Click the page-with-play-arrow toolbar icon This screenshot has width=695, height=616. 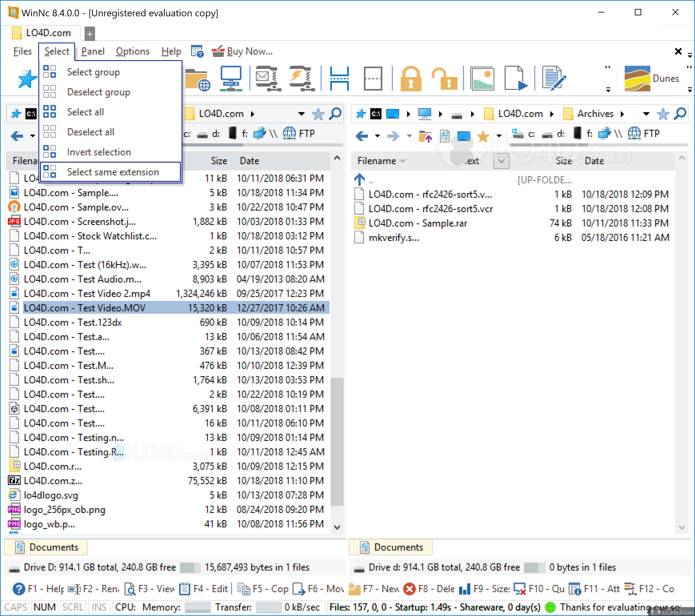[516, 79]
